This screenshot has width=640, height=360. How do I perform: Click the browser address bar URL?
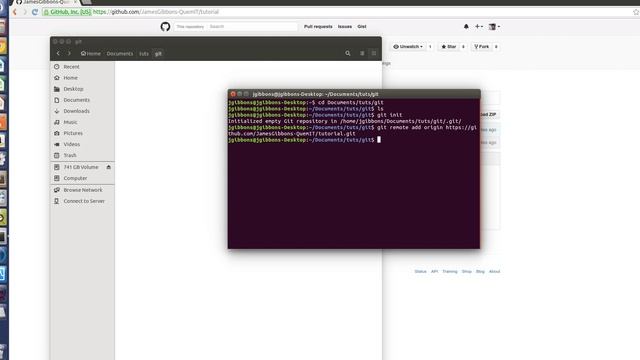(x=156, y=12)
